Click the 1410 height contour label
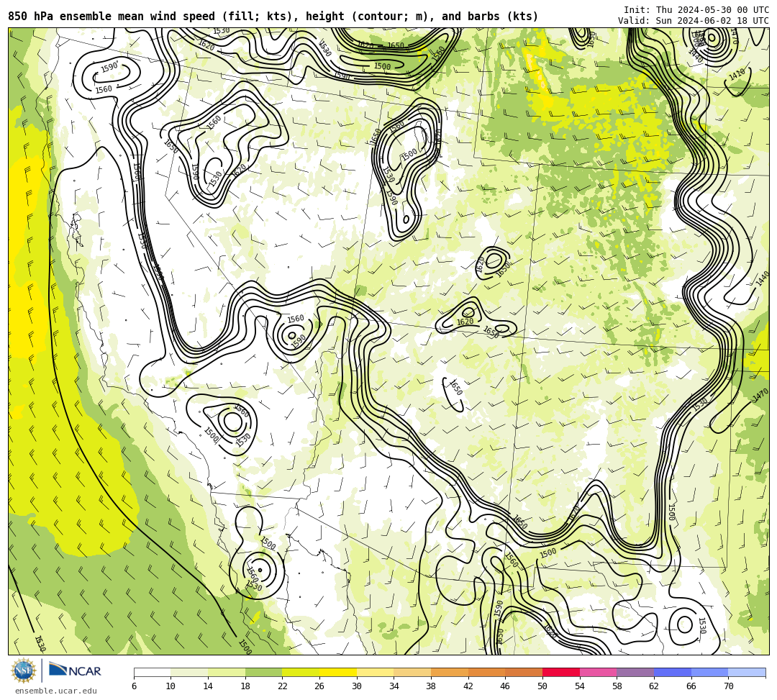 coord(737,75)
